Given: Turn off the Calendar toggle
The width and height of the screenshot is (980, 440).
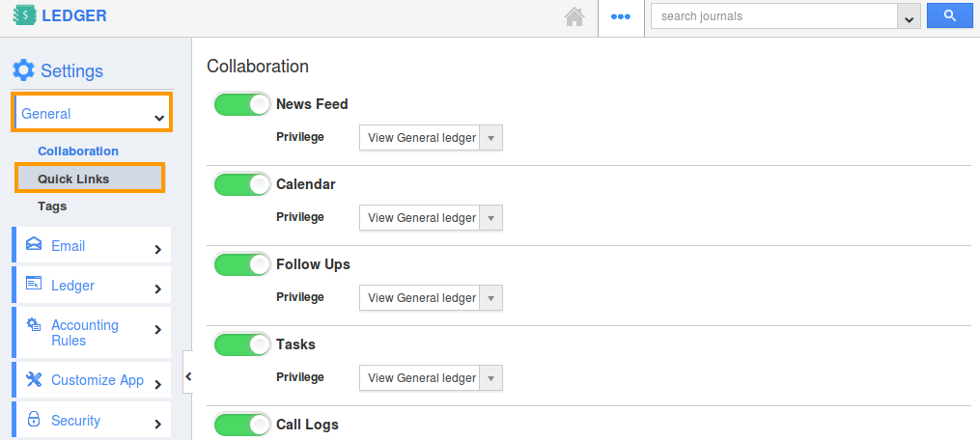Looking at the screenshot, I should click(x=242, y=184).
